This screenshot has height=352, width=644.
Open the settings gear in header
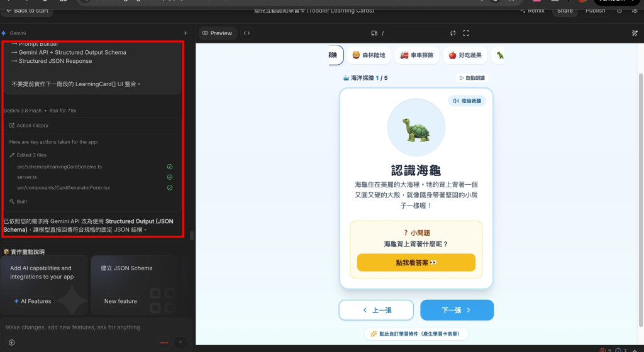635,11
